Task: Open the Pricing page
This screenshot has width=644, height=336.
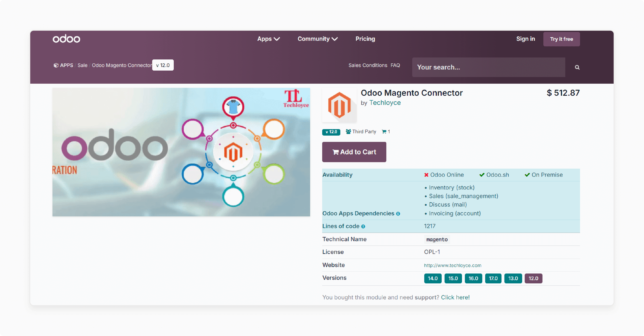Action: click(365, 39)
